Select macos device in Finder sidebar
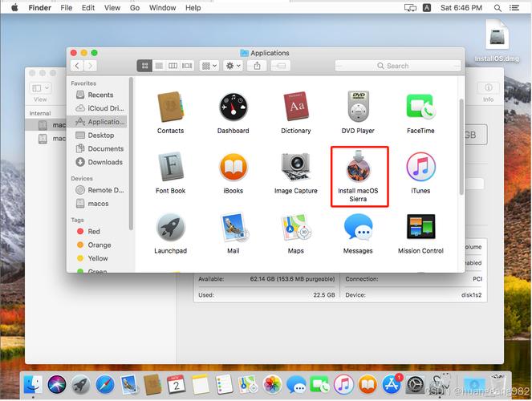532x401 pixels. (x=97, y=204)
